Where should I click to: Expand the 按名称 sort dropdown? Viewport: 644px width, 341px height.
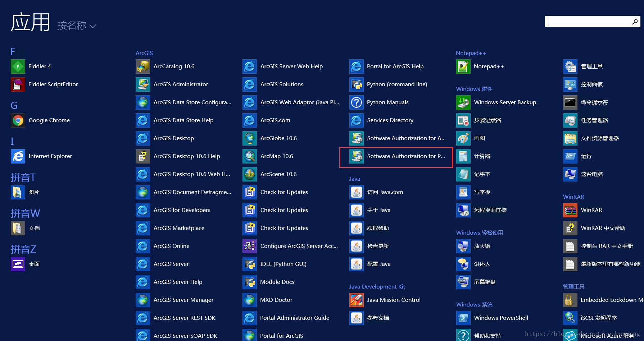[76, 26]
